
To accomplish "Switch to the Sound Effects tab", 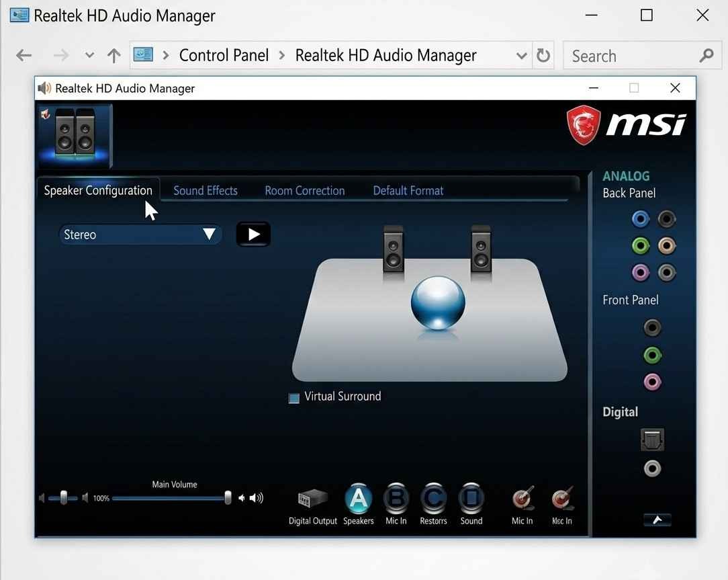I will tap(206, 191).
